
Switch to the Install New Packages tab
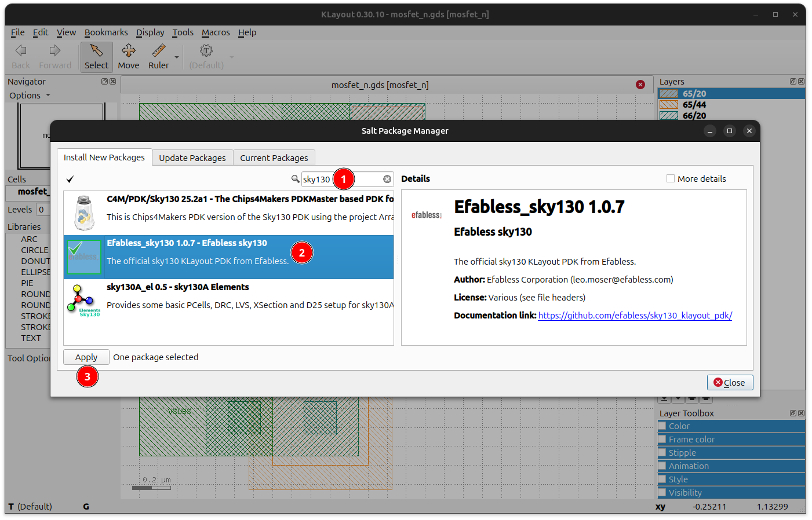104,158
